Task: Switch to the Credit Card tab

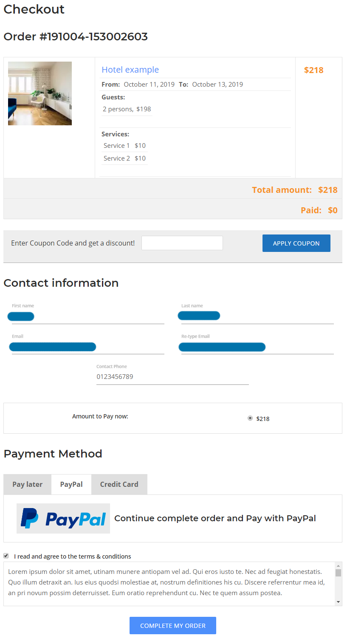Action: tap(119, 484)
